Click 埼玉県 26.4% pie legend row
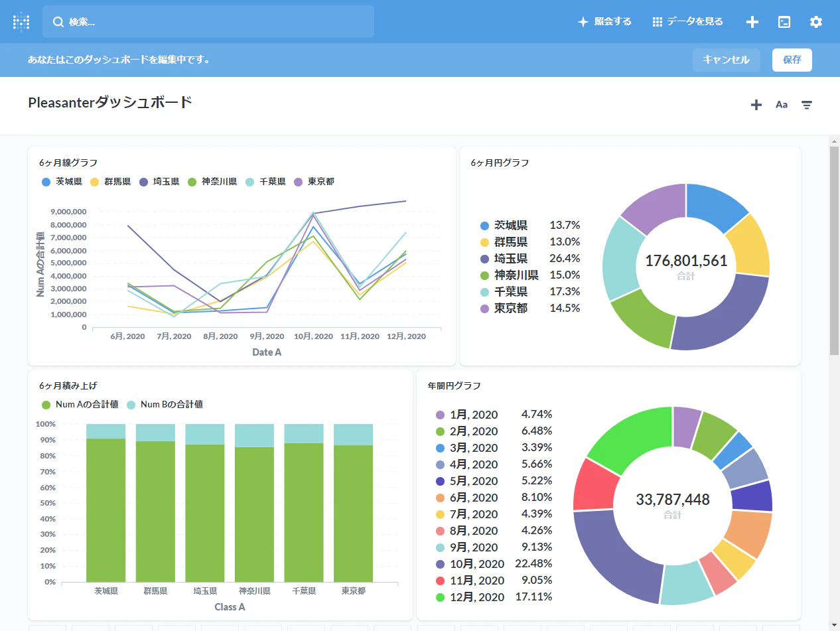The image size is (840, 631). (x=530, y=258)
